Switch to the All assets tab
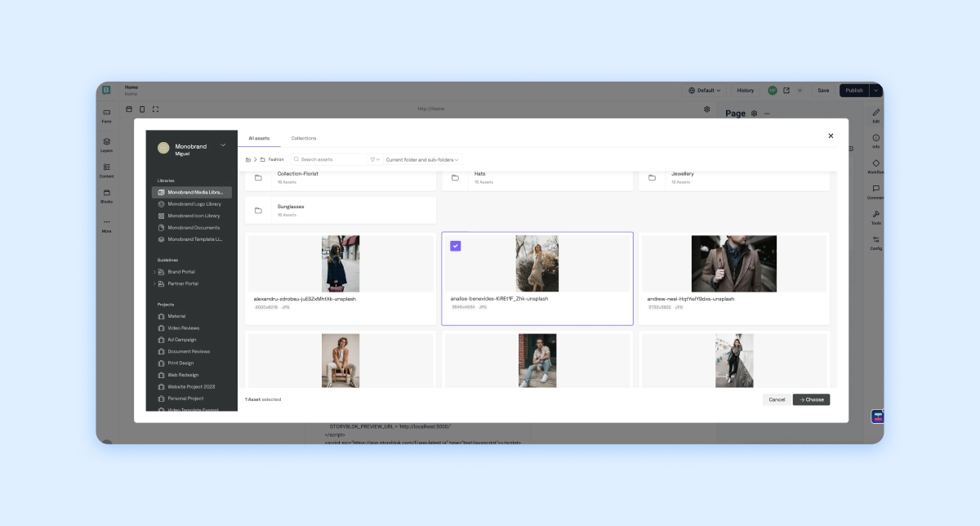Image resolution: width=980 pixels, height=526 pixels. pyautogui.click(x=259, y=138)
